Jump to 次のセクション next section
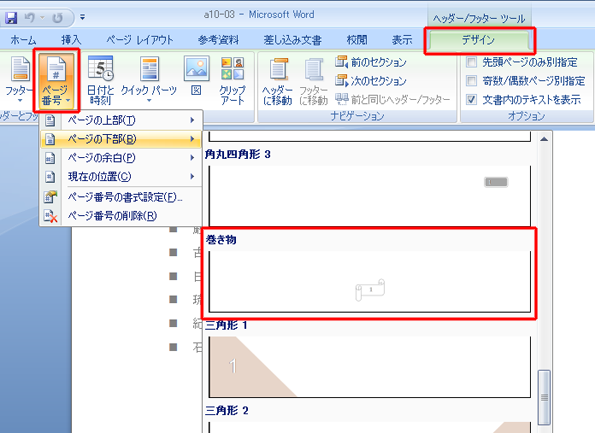 tap(371, 81)
